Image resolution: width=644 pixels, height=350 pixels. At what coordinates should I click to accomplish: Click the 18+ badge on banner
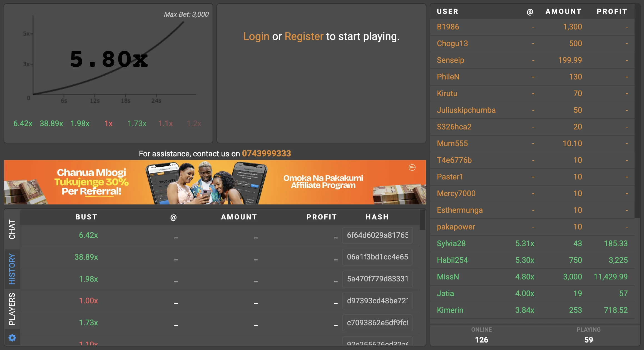coord(412,167)
